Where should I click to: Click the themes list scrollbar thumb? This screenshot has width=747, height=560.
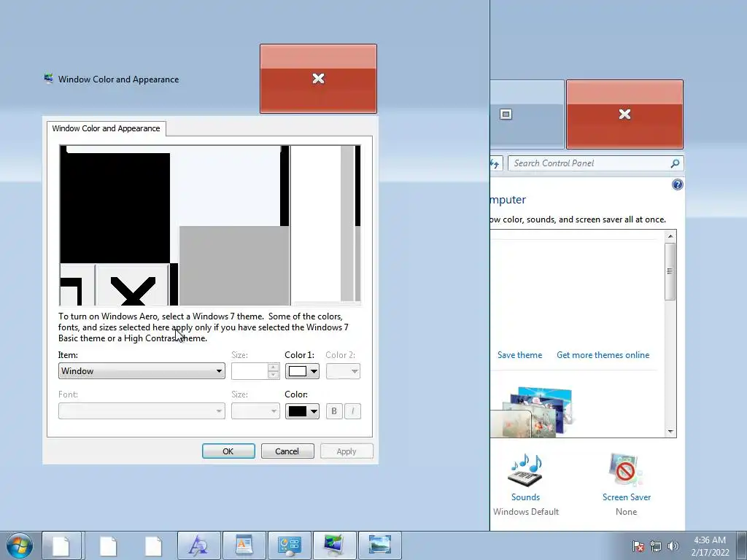(x=670, y=271)
